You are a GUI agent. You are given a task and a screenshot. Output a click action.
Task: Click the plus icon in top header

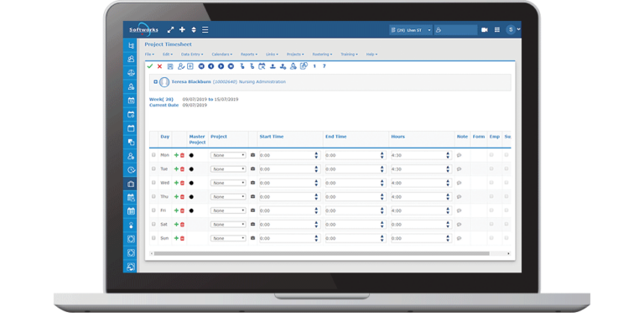point(182,29)
